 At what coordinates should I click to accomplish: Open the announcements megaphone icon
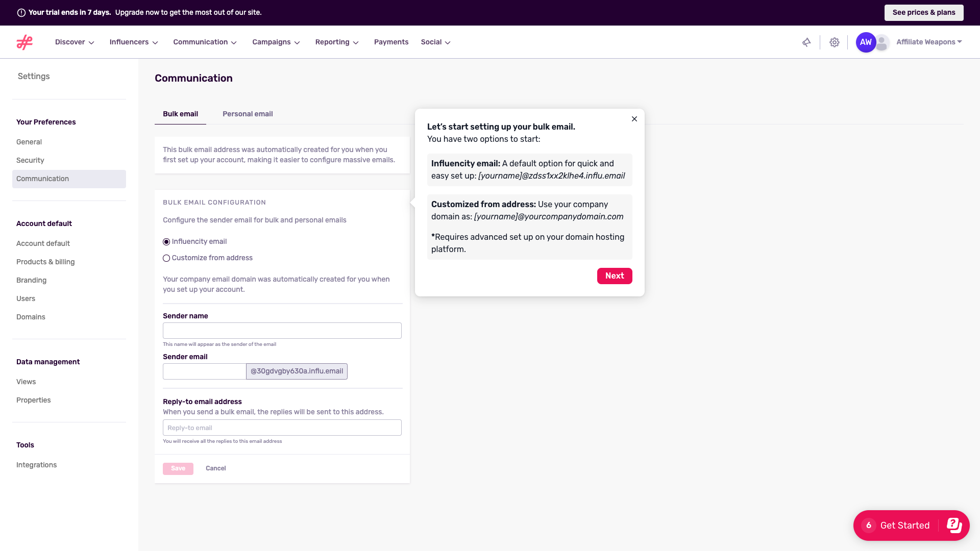806,42
